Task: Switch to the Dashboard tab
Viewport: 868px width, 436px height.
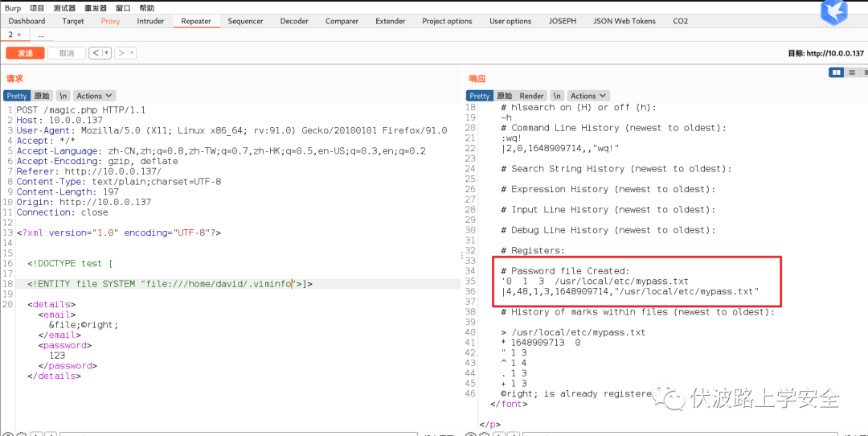Action: 27,21
